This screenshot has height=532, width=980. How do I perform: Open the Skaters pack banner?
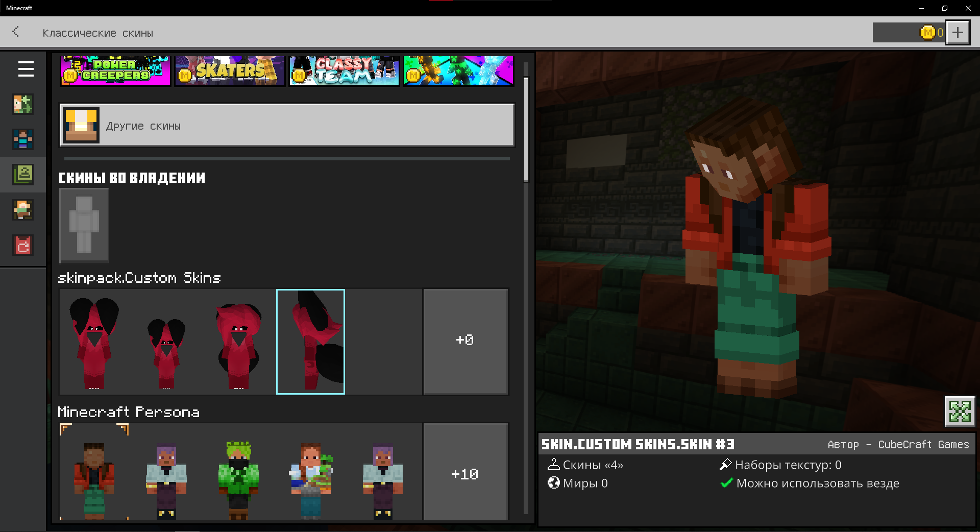pos(230,70)
